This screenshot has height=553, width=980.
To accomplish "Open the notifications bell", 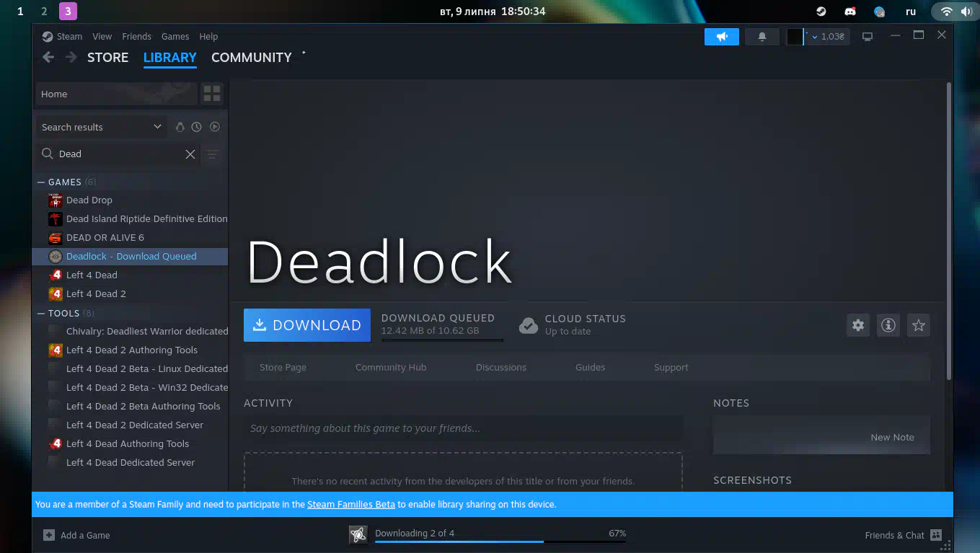I will click(762, 37).
